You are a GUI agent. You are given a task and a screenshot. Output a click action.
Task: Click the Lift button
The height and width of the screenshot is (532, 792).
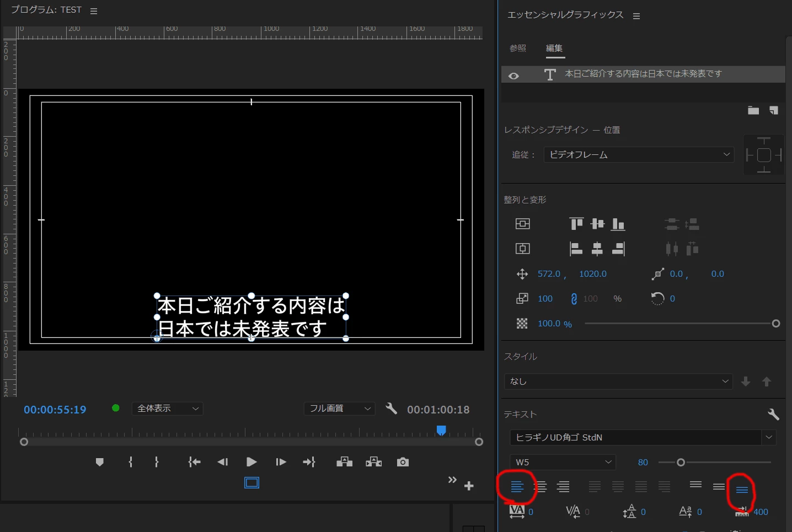click(x=345, y=462)
